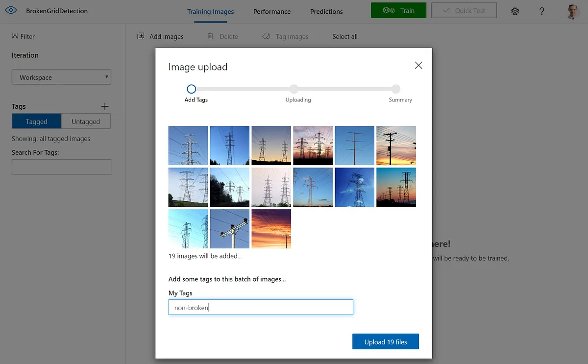Click the Custom Vision eye logo

click(x=11, y=10)
